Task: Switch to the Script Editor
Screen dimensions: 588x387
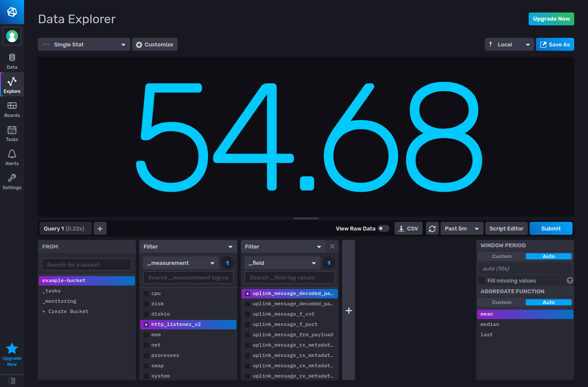Action: (506, 228)
